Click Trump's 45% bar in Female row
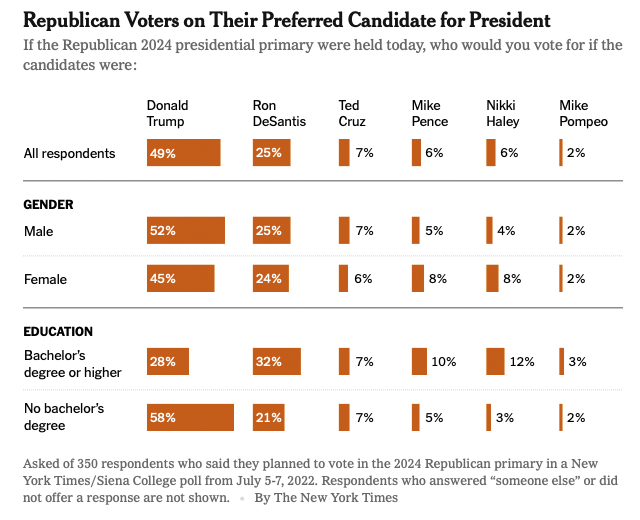The height and width of the screenshot is (520, 640). pyautogui.click(x=180, y=279)
